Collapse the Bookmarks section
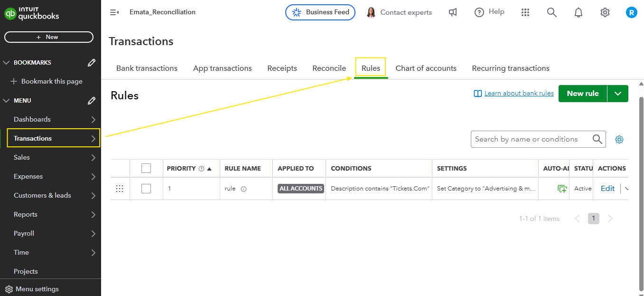Viewport: 644px width, 296px height. click(x=7, y=63)
